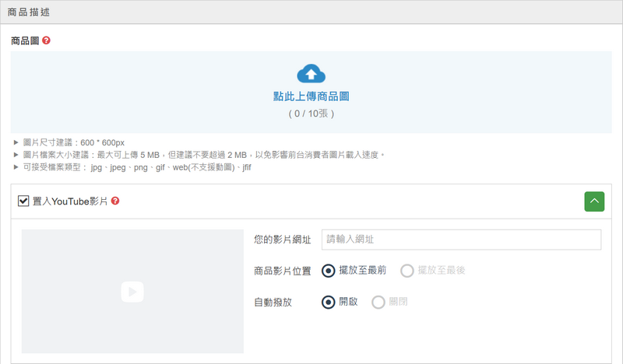Click the 您的影片網址 field label
The height and width of the screenshot is (364, 623).
[x=283, y=240]
